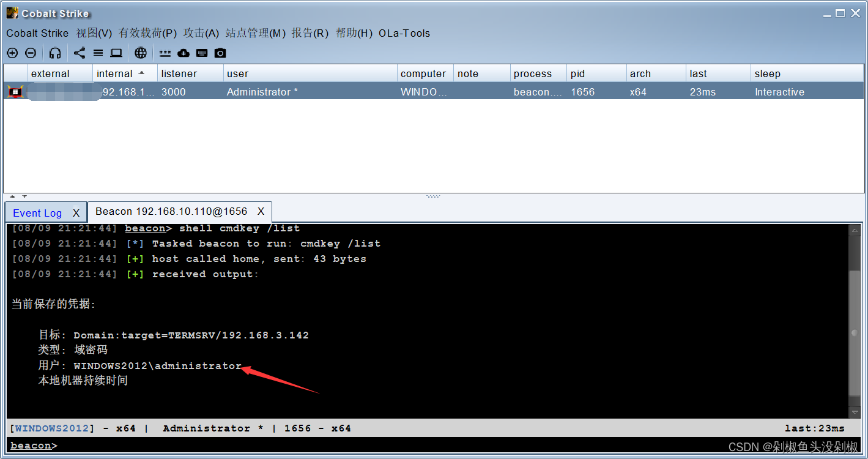Image resolution: width=868 pixels, height=459 pixels.
Task: Open keystrokes view keyboard icon
Action: tap(202, 53)
